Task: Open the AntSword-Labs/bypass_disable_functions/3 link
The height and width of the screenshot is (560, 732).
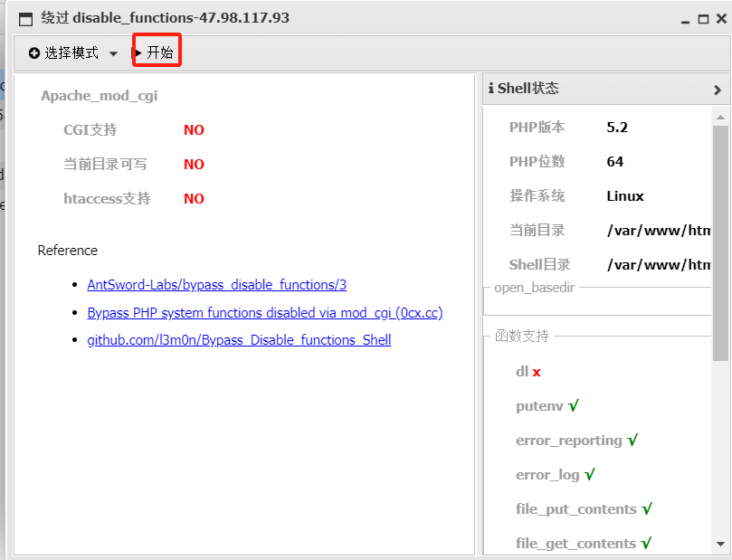Action: point(216,285)
